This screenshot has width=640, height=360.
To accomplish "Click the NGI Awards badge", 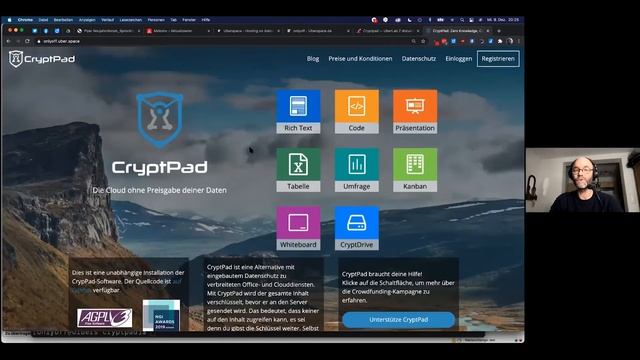I will tap(161, 315).
